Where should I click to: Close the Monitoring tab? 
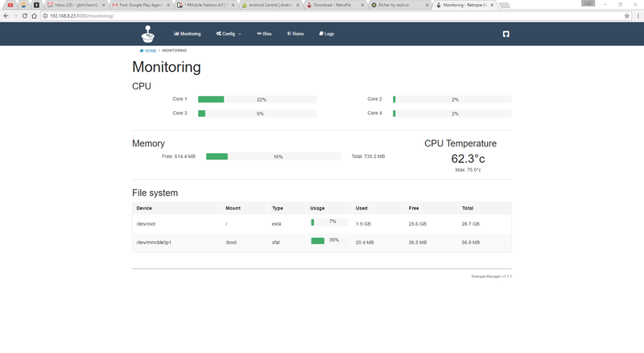click(x=492, y=5)
